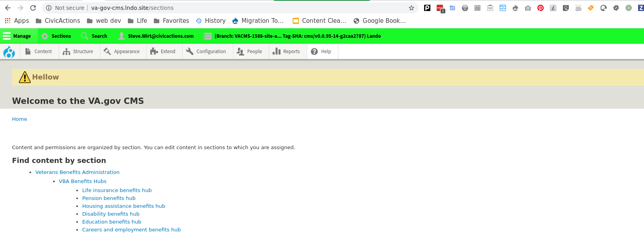The image size is (644, 233).
Task: Click the Find content by section heading
Action: (59, 161)
